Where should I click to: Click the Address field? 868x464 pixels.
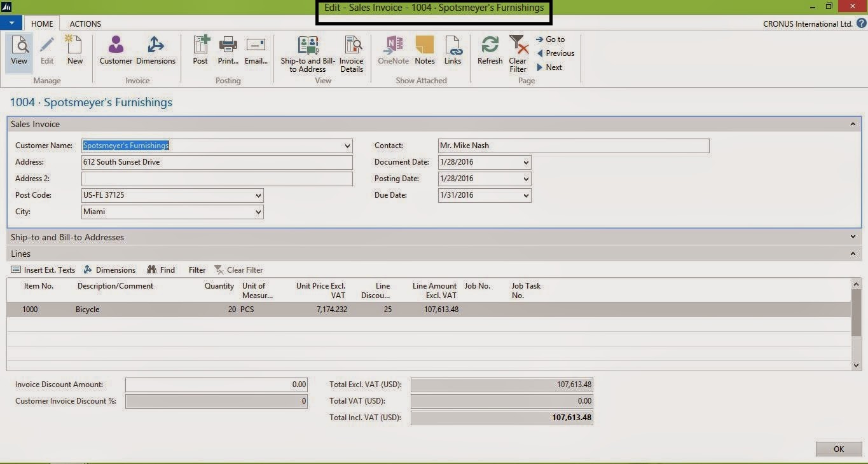(217, 162)
